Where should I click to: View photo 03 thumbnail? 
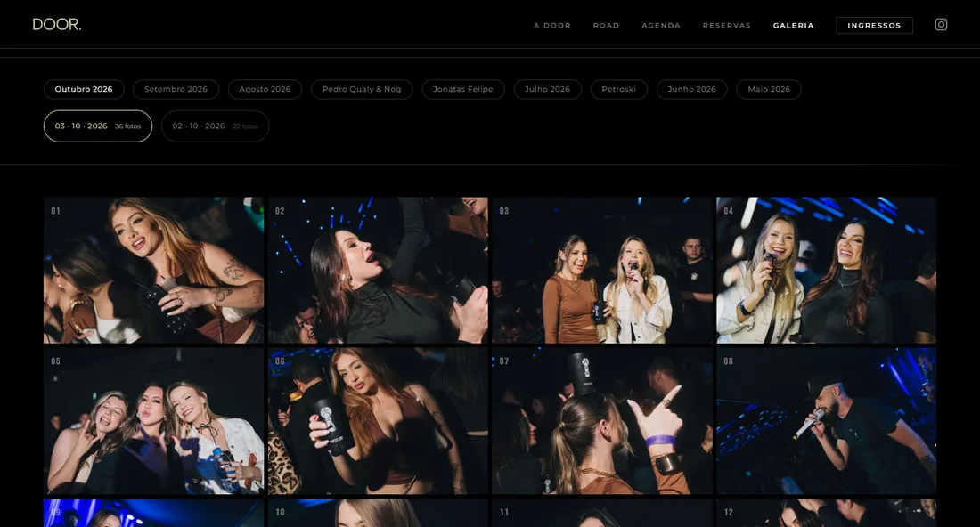[x=602, y=271]
